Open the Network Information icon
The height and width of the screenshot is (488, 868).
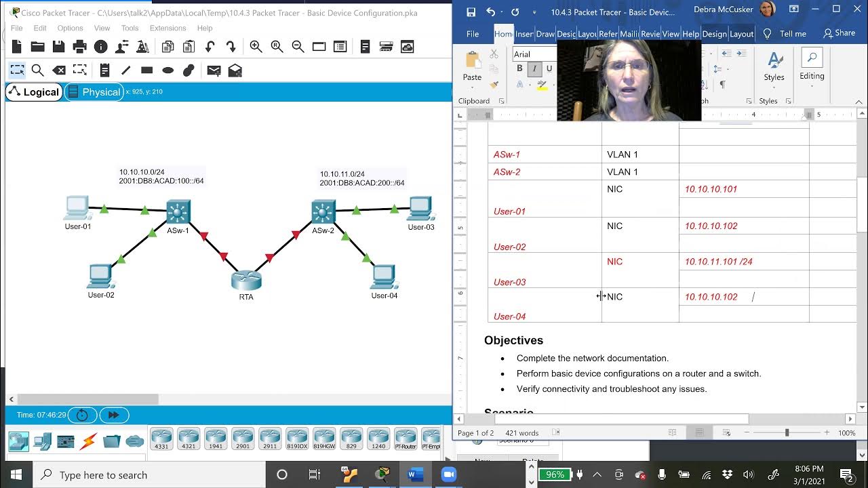pos(100,47)
